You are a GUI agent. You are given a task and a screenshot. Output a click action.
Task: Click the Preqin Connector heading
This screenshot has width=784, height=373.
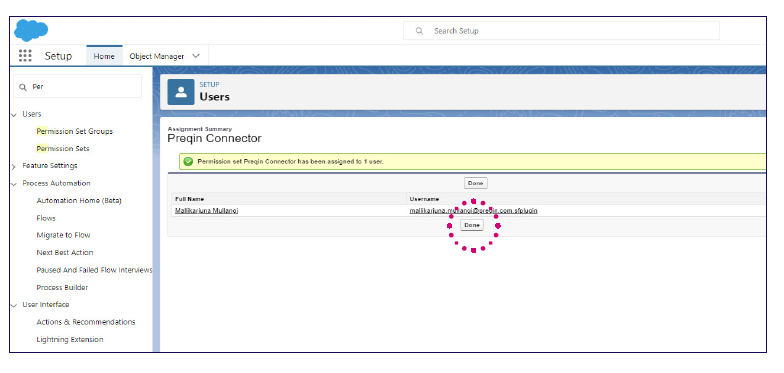click(x=214, y=138)
